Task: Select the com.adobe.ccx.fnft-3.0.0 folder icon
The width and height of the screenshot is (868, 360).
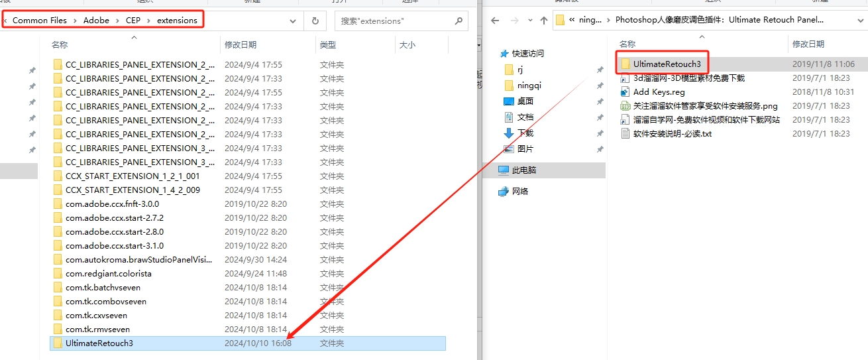Action: click(x=58, y=204)
